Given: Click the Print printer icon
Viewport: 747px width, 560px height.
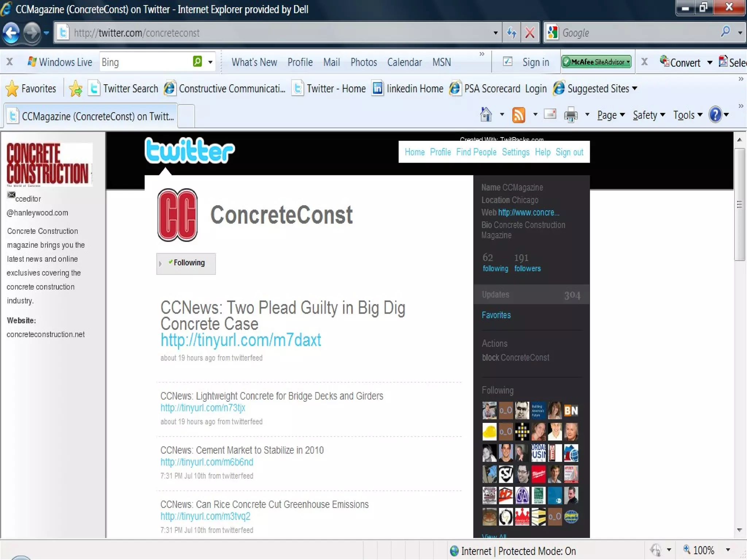Looking at the screenshot, I should pos(570,115).
